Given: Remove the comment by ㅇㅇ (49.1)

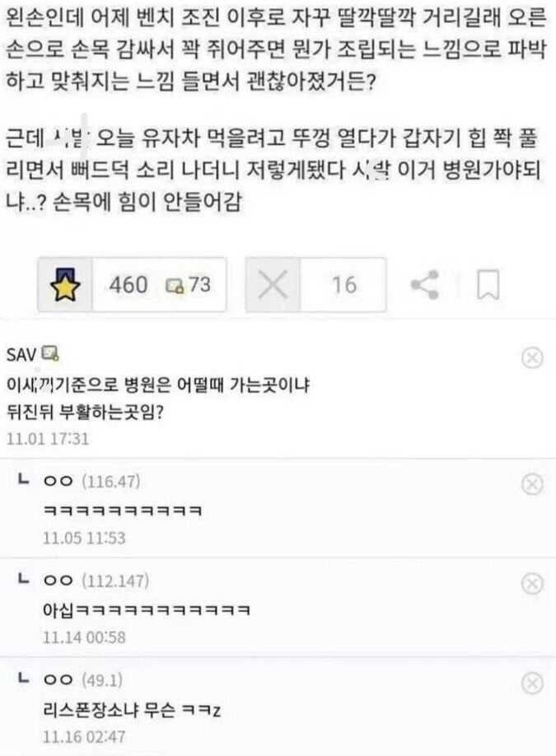Looking at the screenshot, I should point(532,684).
